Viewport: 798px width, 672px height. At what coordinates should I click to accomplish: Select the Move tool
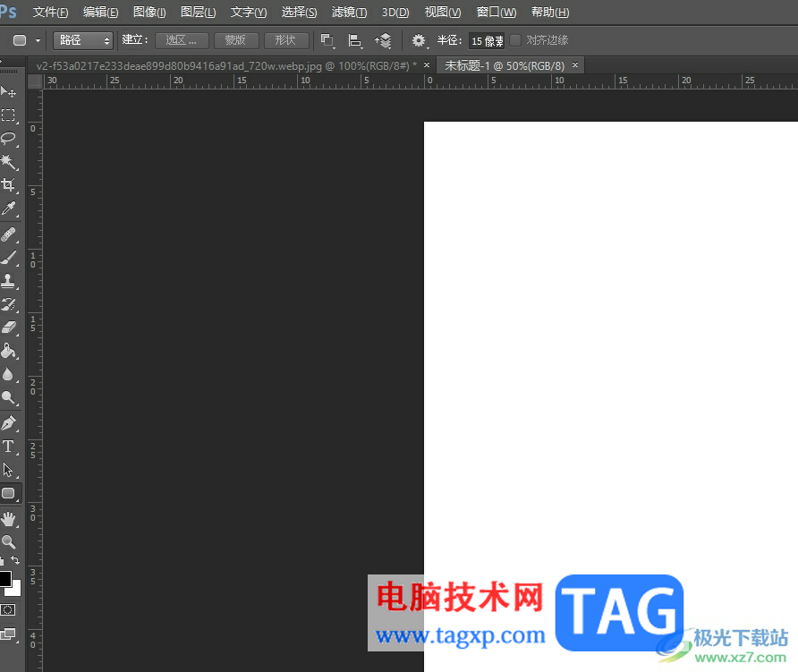(x=8, y=91)
